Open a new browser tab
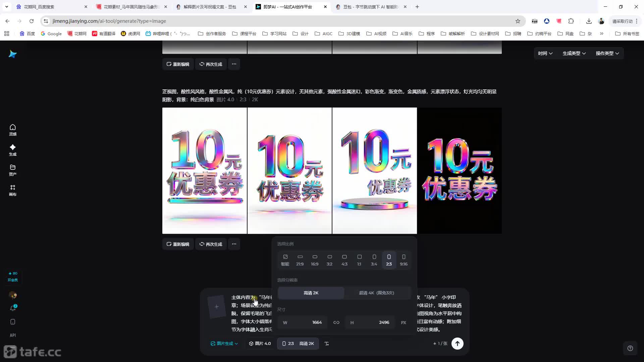 pos(417,7)
